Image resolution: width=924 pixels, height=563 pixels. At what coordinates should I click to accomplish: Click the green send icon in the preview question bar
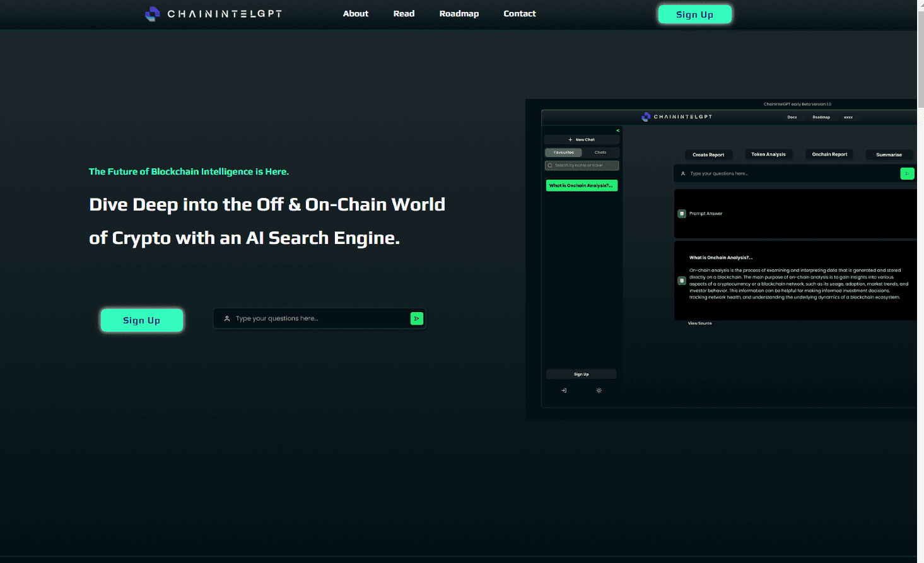907,173
